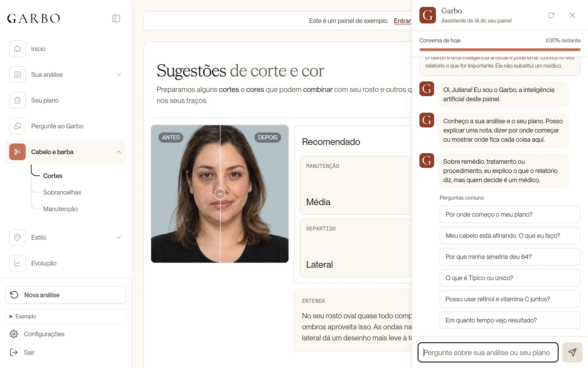This screenshot has width=588, height=368.
Task: Ask 'Por que minha simetria deu 64?'
Action: pos(510,257)
